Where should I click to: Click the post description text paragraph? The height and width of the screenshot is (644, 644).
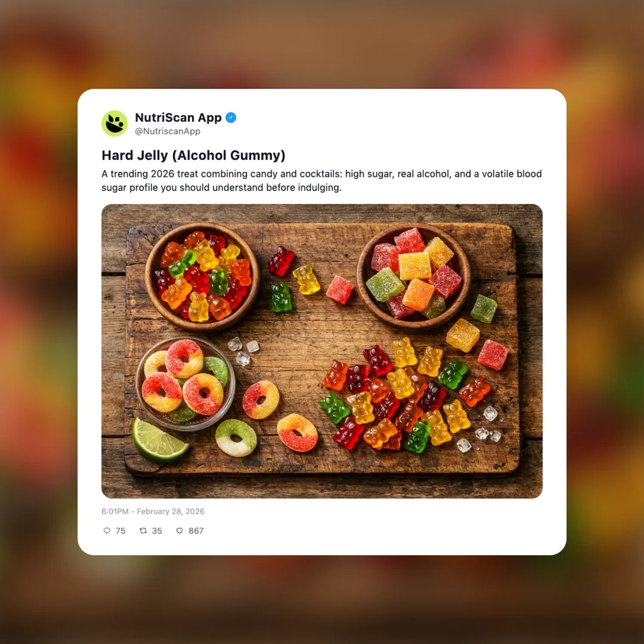click(x=321, y=181)
